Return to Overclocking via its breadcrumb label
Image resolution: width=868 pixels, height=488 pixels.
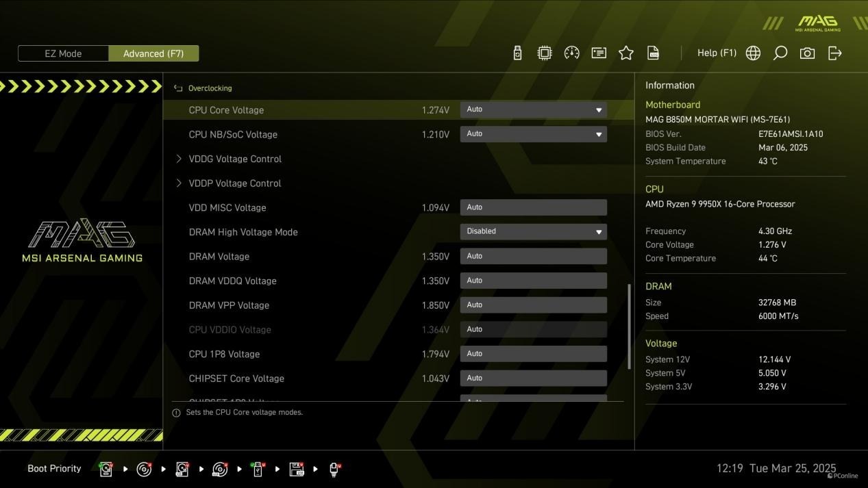pos(210,88)
